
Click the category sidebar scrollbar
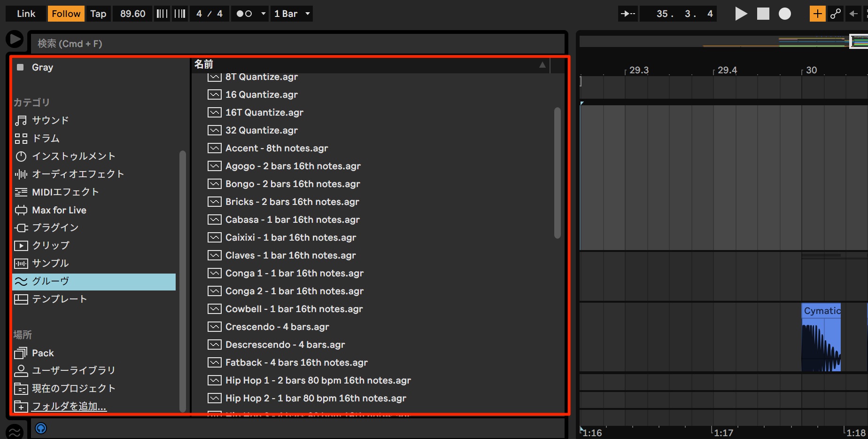click(x=183, y=281)
